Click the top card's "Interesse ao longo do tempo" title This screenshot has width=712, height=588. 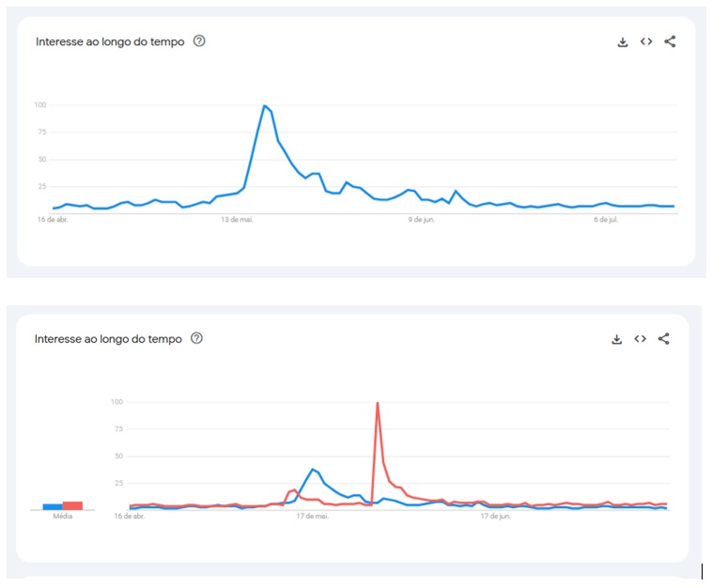point(110,42)
